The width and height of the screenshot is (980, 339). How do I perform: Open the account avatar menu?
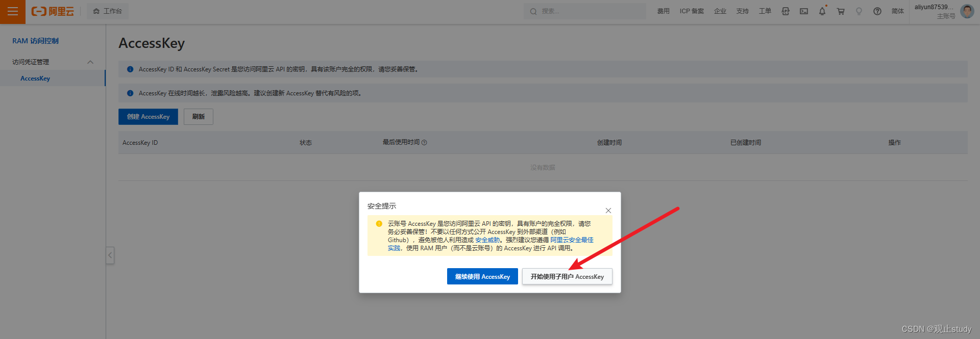(967, 11)
